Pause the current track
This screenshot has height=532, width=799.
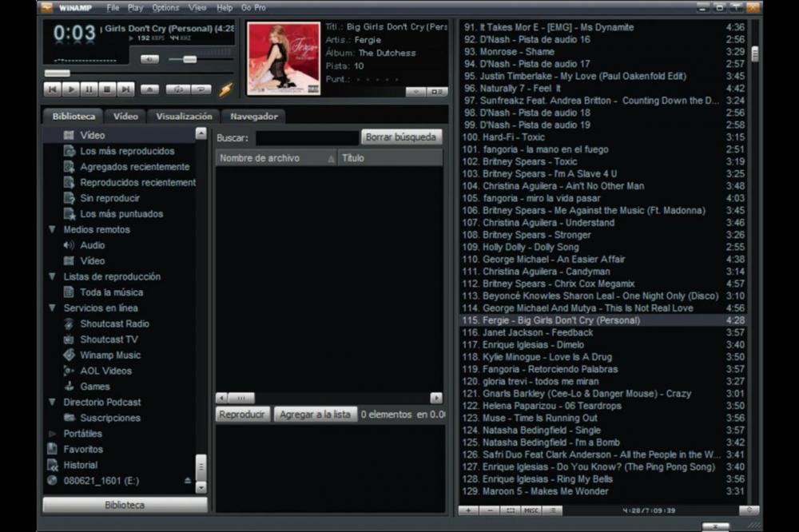point(89,89)
